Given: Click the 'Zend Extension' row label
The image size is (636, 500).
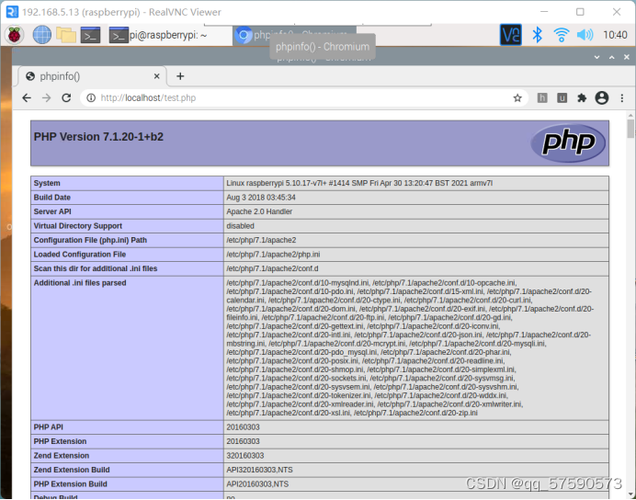Looking at the screenshot, I should 61,455.
